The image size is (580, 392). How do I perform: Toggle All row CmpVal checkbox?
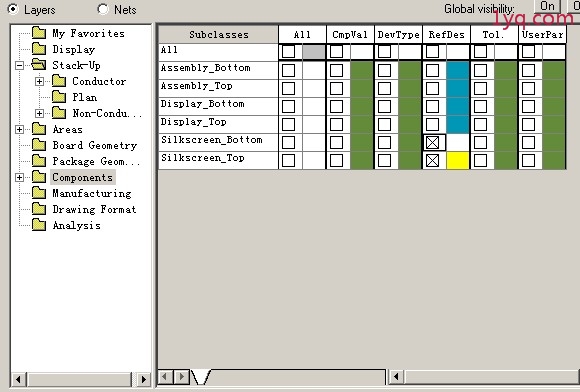[336, 51]
